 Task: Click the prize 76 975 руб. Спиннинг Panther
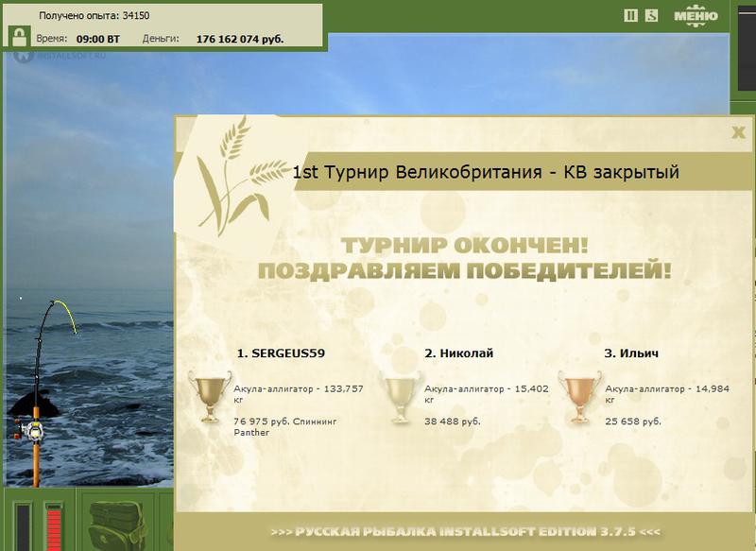click(x=285, y=426)
